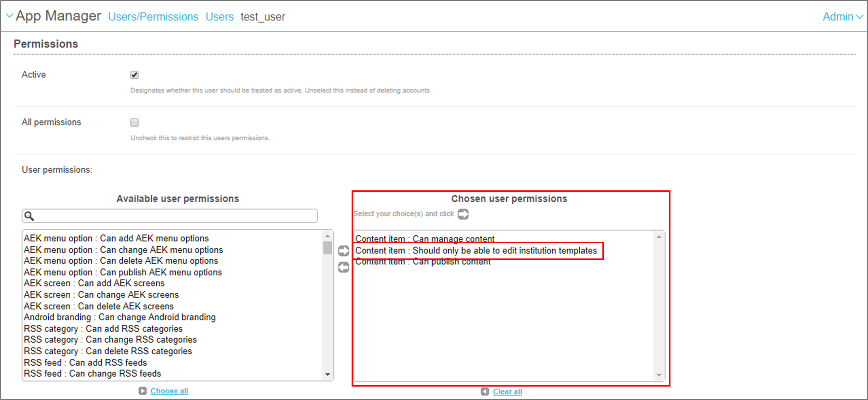Click the magnifier search icon
This screenshot has width=868, height=400.
pos(29,216)
